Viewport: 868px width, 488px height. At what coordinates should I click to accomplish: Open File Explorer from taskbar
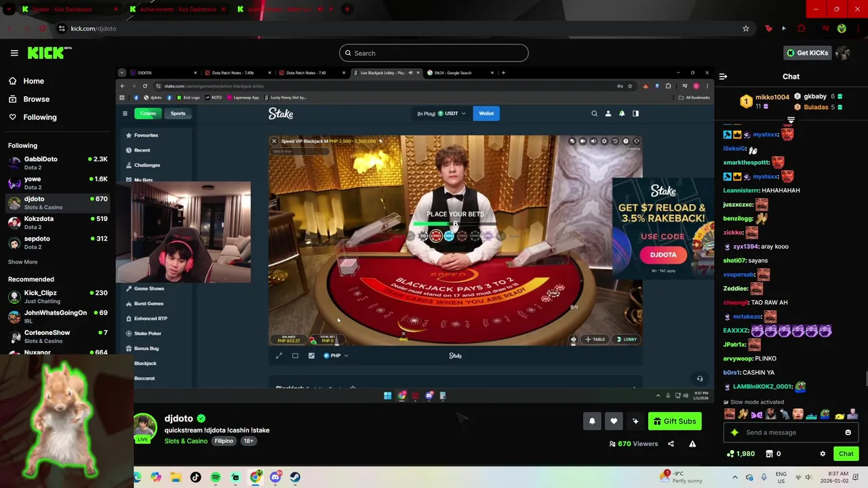pos(176,477)
